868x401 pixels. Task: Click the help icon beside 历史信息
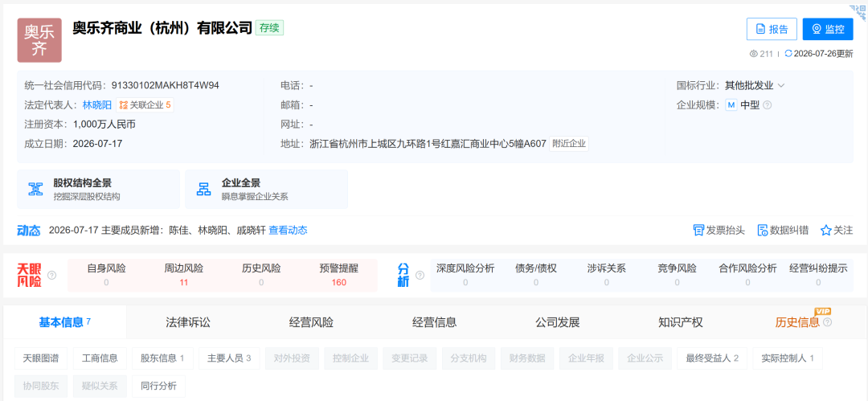pos(828,322)
